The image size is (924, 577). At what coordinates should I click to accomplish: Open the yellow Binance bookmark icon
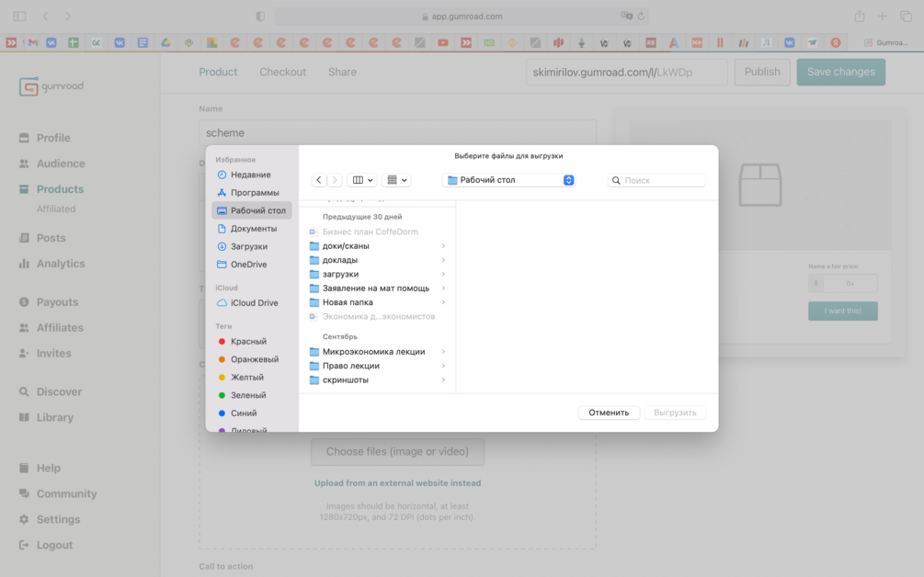[512, 42]
